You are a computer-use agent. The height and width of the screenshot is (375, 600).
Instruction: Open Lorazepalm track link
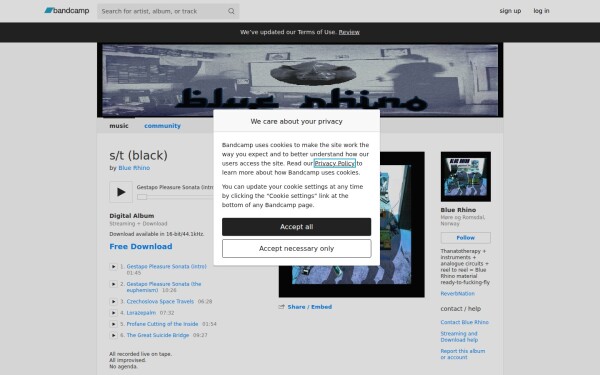pyautogui.click(x=141, y=313)
